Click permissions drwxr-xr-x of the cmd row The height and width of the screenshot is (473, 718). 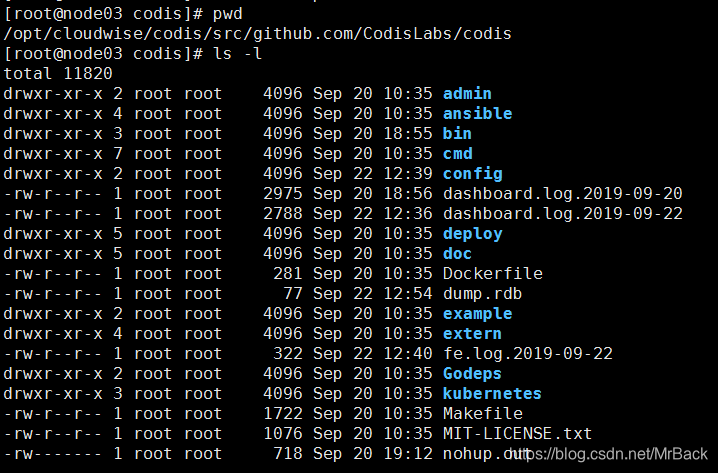(53, 154)
